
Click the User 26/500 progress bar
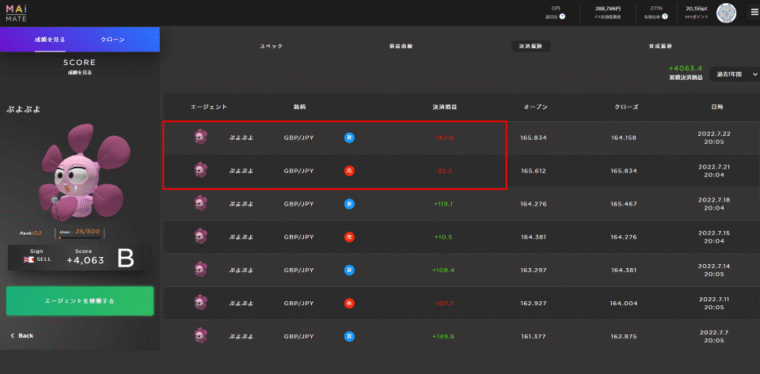pos(80,237)
